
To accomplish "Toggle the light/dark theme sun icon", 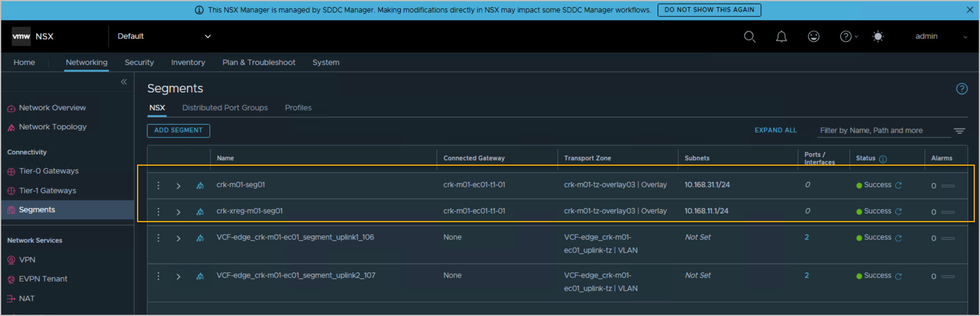I will click(x=878, y=37).
